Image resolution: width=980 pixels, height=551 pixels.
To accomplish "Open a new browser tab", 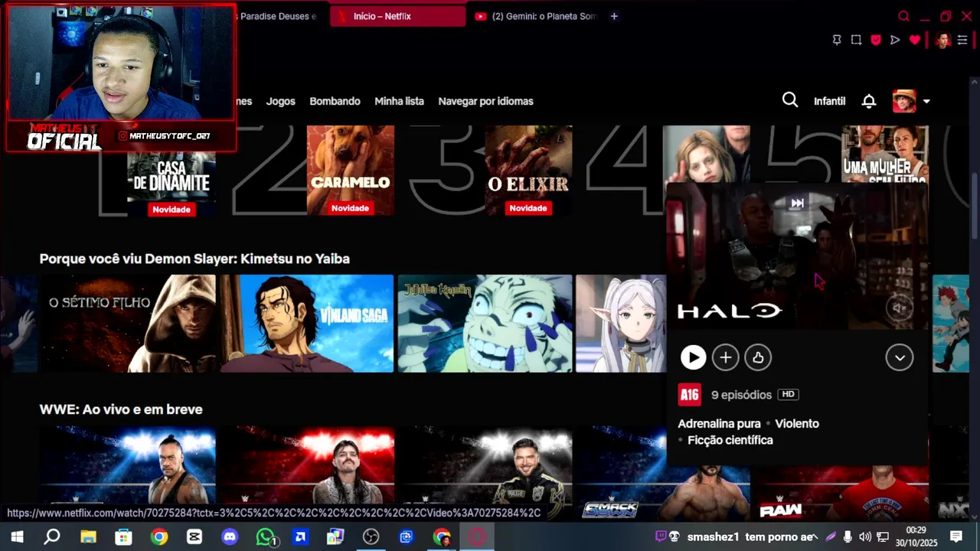I will [x=614, y=16].
